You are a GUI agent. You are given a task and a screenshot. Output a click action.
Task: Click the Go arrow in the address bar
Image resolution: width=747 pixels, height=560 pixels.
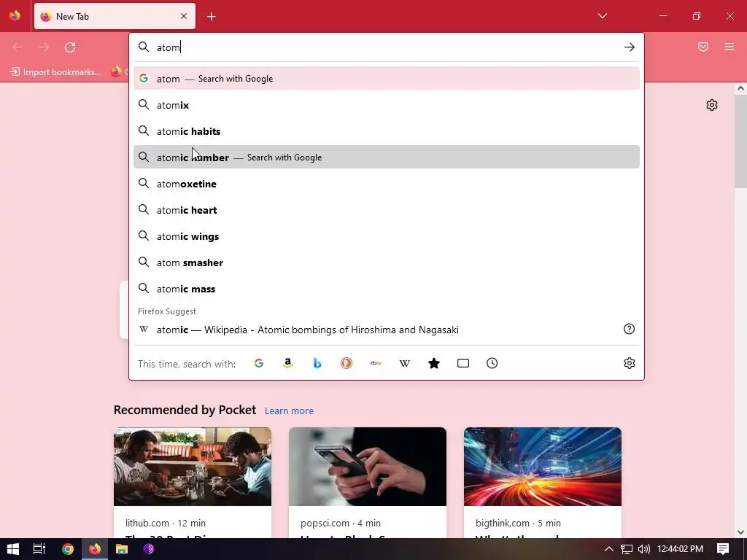629,47
